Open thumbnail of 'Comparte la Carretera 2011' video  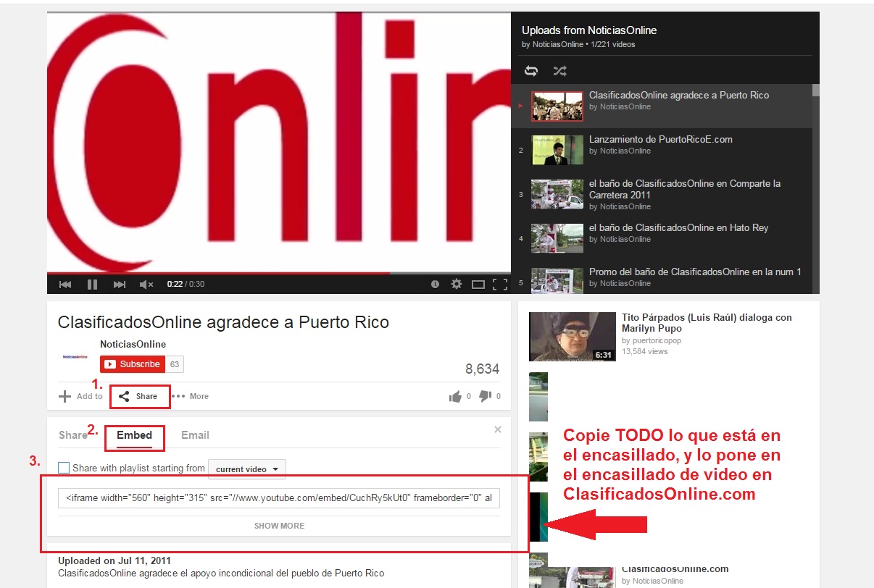(557, 194)
